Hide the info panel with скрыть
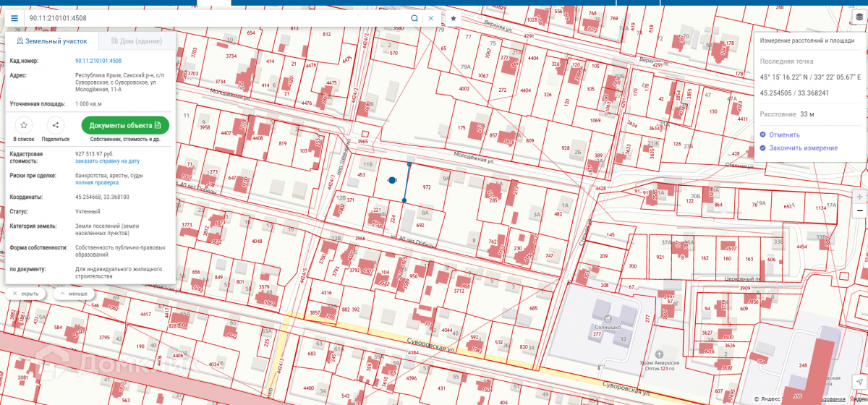 [26, 294]
